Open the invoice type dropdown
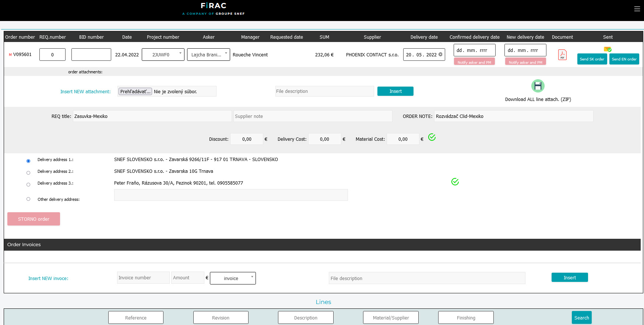 pos(233,278)
